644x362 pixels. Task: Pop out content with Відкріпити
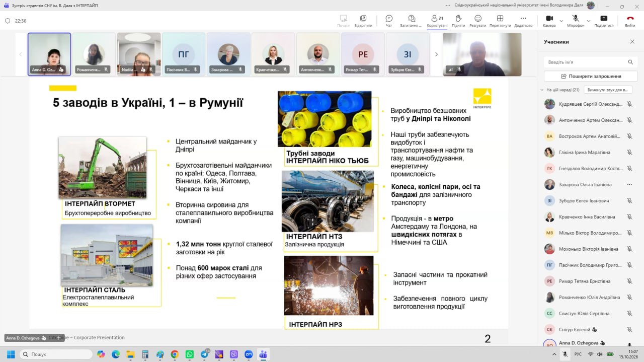(363, 21)
